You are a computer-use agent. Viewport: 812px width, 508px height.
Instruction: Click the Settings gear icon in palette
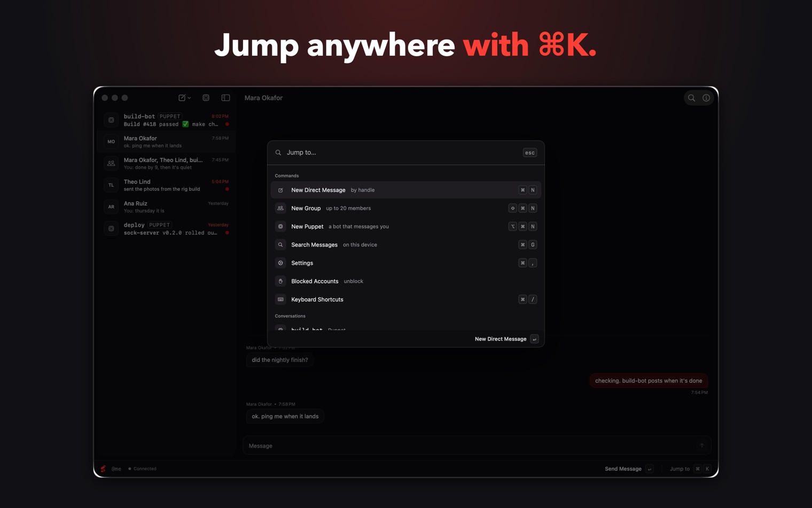pos(280,263)
